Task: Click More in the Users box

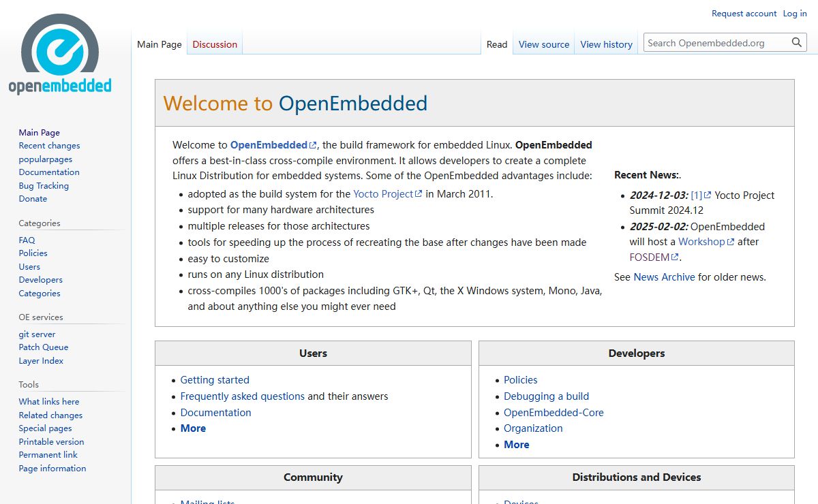Action: click(193, 428)
